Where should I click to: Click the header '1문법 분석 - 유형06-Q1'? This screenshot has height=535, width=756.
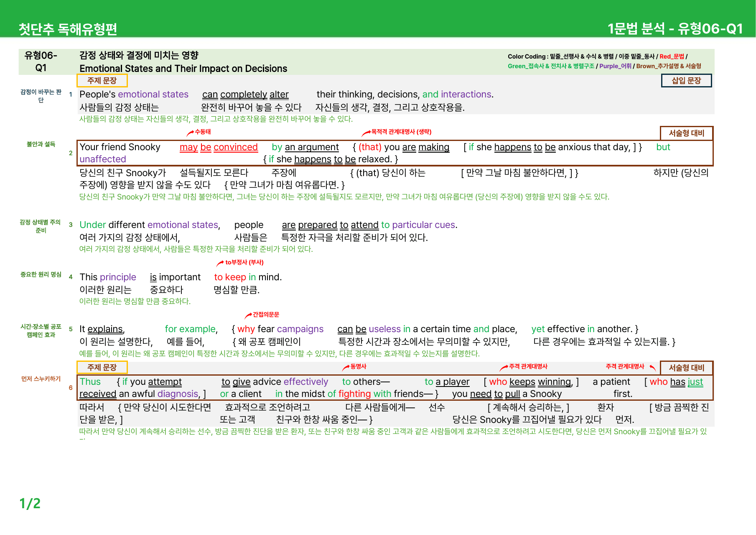pos(675,28)
